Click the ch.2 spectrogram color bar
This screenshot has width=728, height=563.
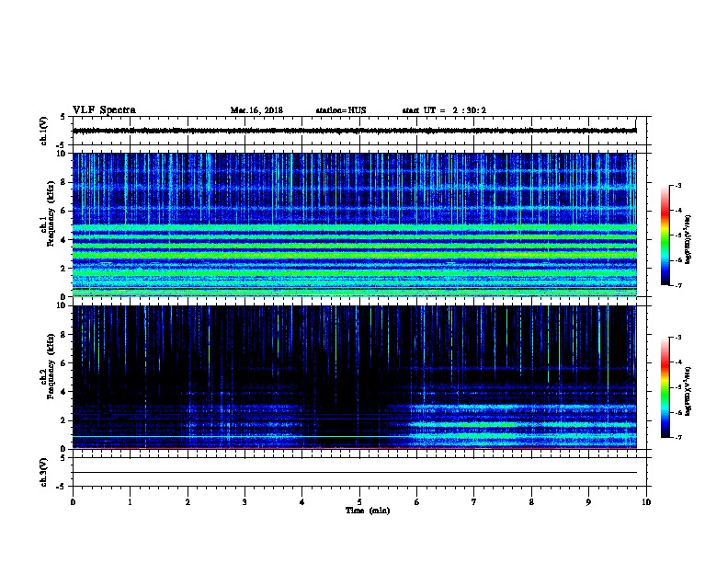click(665, 387)
